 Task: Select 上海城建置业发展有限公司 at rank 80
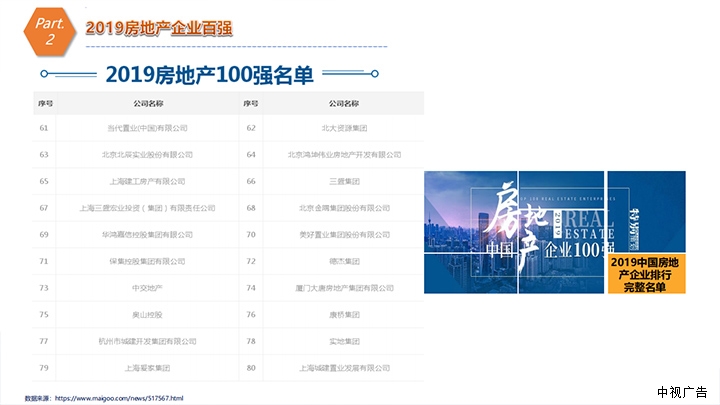pos(344,367)
